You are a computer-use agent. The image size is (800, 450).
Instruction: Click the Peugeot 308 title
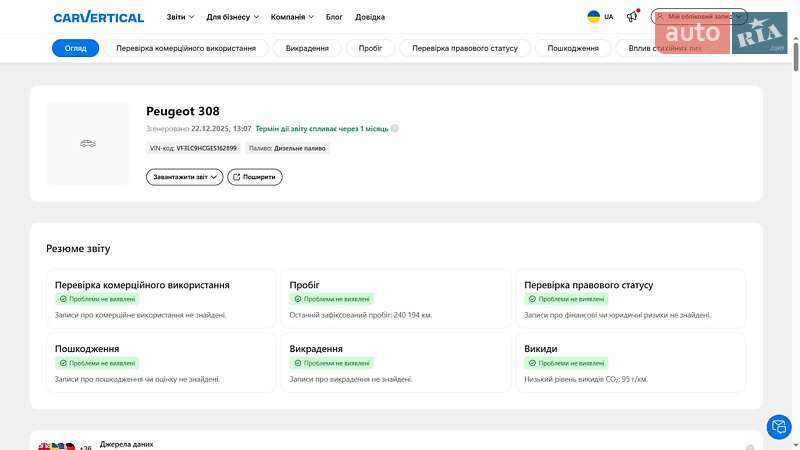pos(183,111)
